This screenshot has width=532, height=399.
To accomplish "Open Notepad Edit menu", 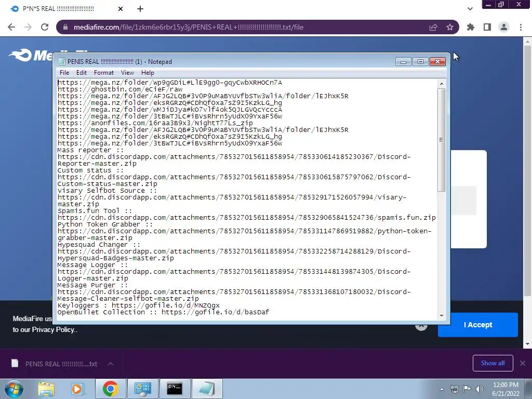I will (82, 73).
